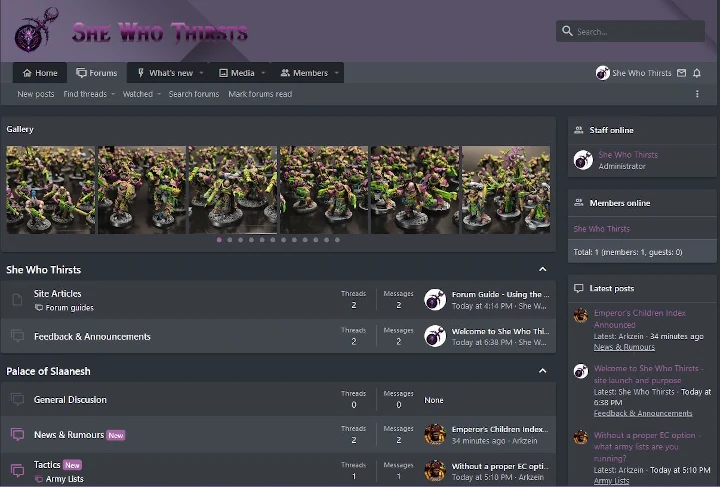Open the Media dropdown arrow
The height and width of the screenshot is (487, 720).
coord(263,73)
